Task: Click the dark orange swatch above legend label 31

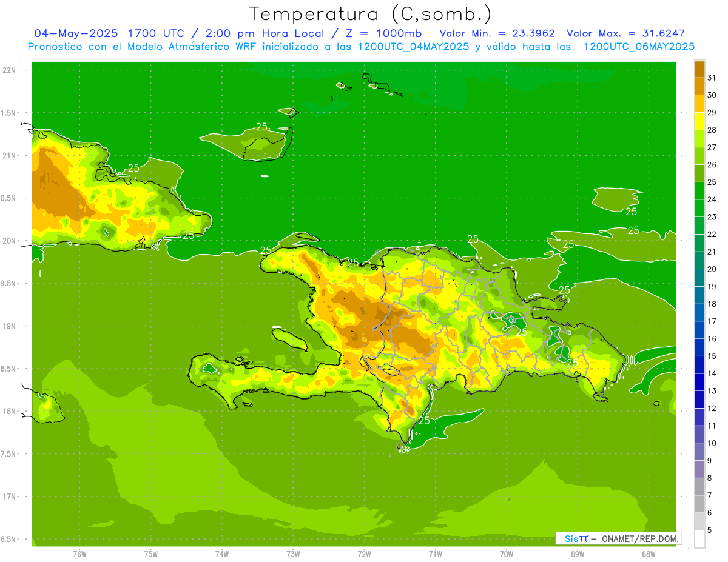Action: tap(699, 69)
